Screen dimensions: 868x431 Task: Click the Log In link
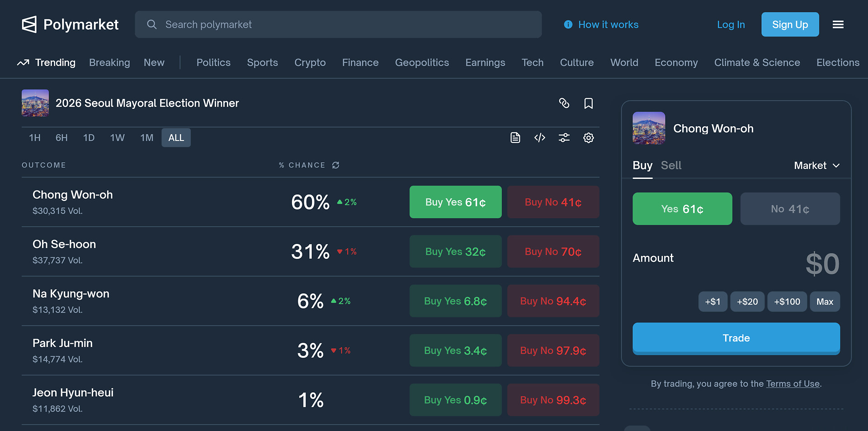pyautogui.click(x=731, y=24)
